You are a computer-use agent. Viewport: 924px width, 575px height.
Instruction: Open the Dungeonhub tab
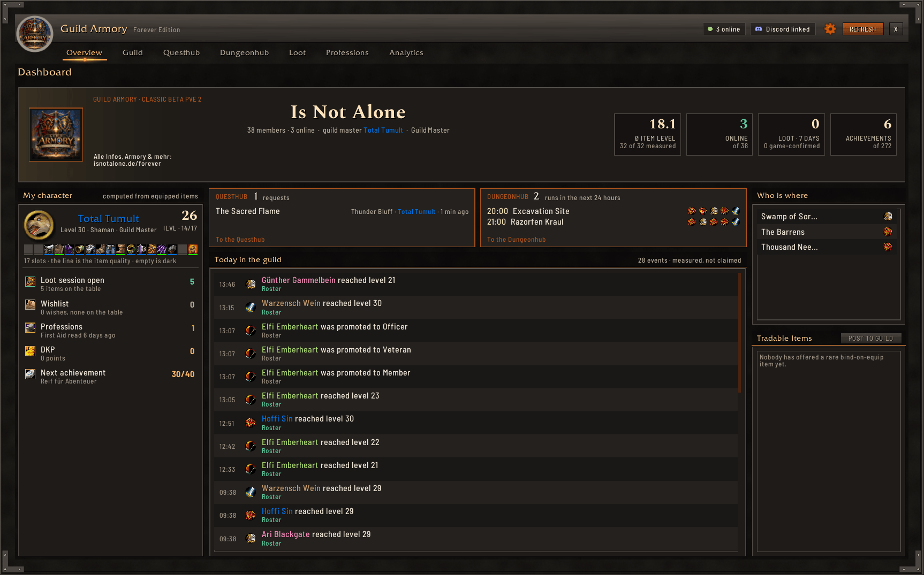(x=244, y=52)
